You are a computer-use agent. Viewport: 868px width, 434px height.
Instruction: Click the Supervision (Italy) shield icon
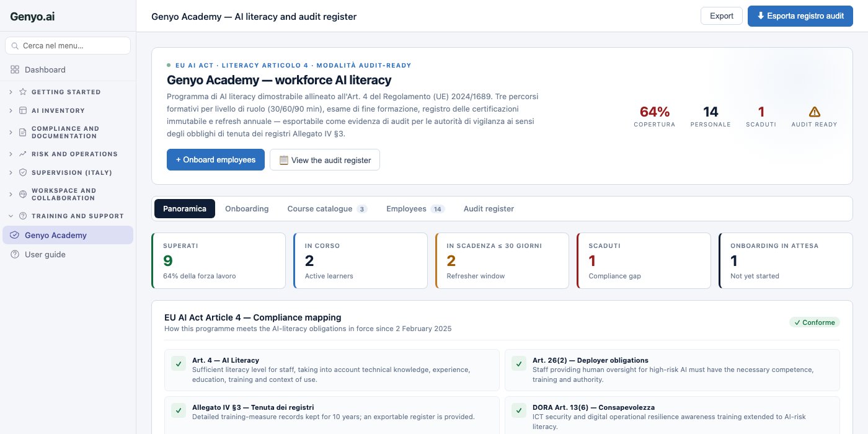tap(23, 172)
